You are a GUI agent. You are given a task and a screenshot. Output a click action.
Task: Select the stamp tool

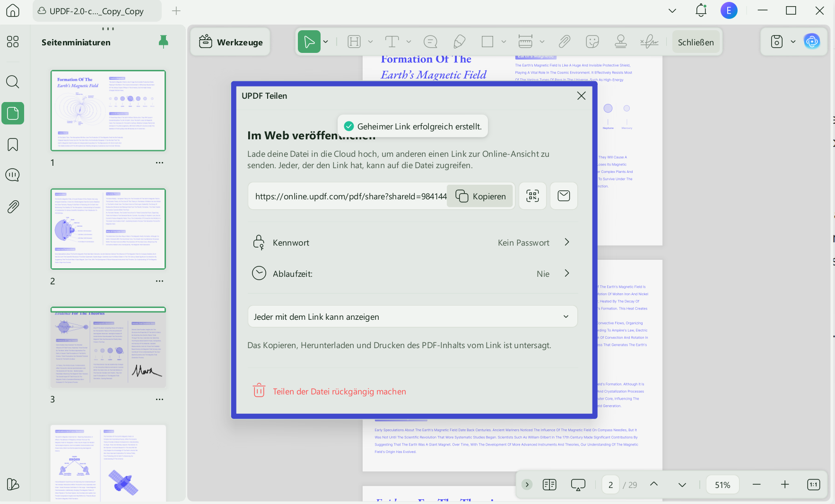(x=621, y=42)
